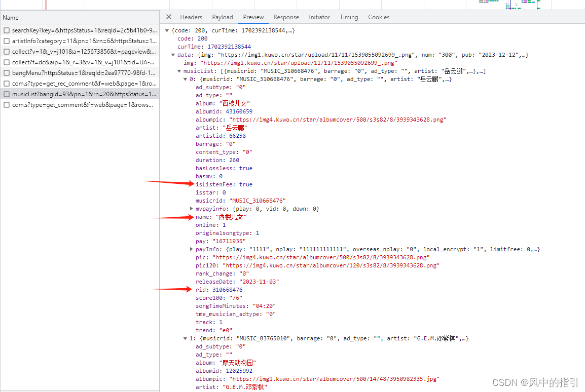Open the Cookies tab
The image size is (585, 392).
(x=379, y=17)
